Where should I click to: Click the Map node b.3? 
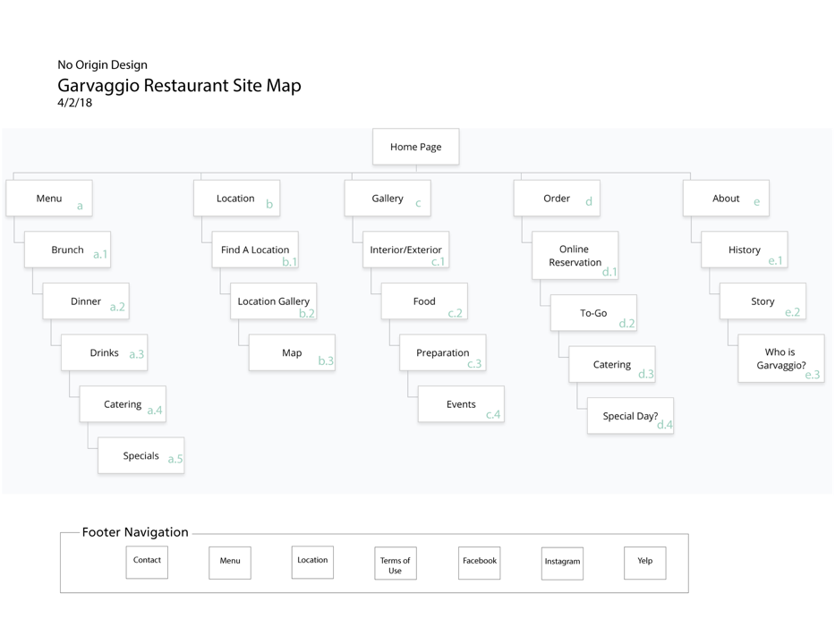pos(292,352)
